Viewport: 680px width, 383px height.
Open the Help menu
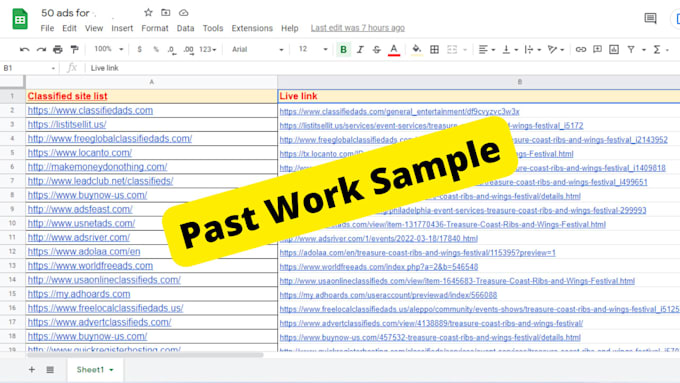tap(289, 28)
